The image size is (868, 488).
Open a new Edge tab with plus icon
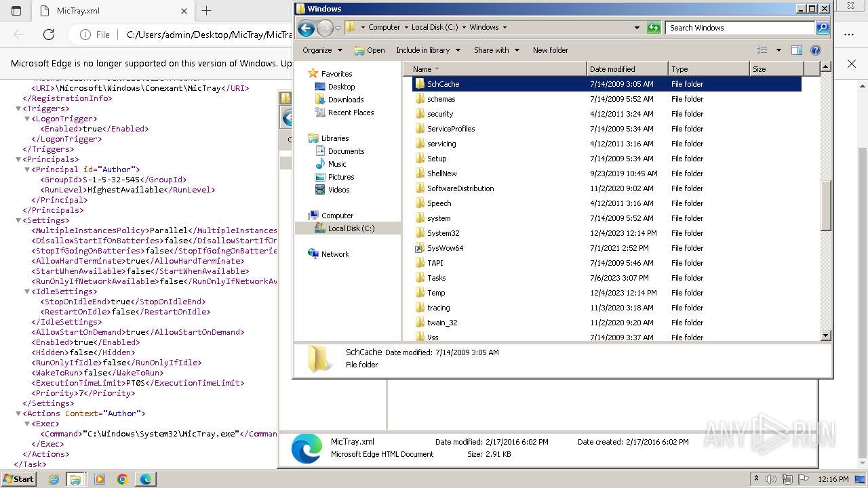click(x=207, y=11)
